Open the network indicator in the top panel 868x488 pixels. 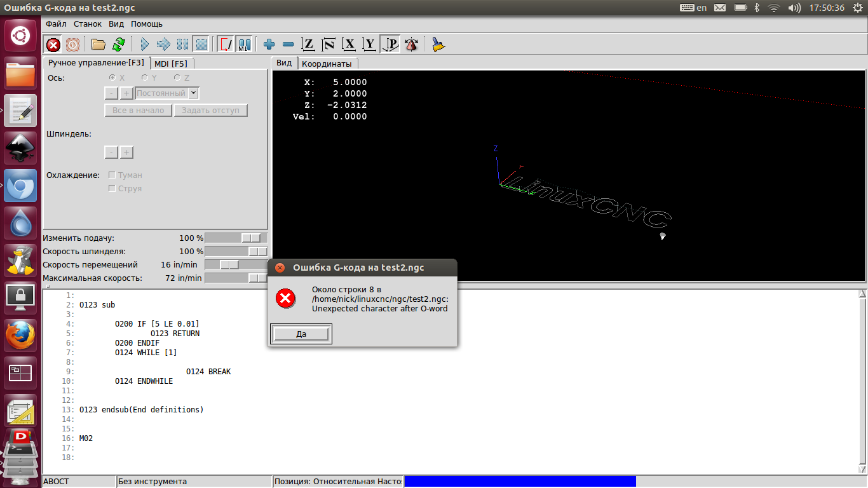pos(773,8)
